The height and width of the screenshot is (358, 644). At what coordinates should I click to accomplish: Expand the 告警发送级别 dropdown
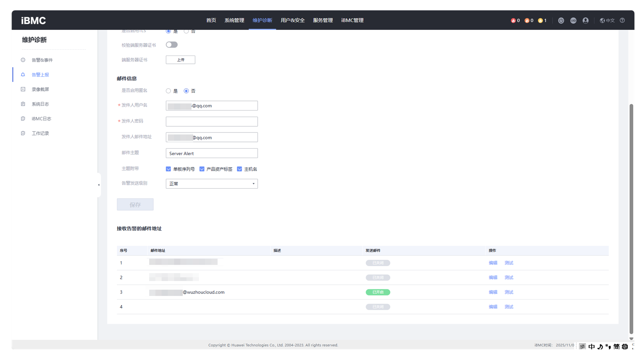pyautogui.click(x=211, y=184)
